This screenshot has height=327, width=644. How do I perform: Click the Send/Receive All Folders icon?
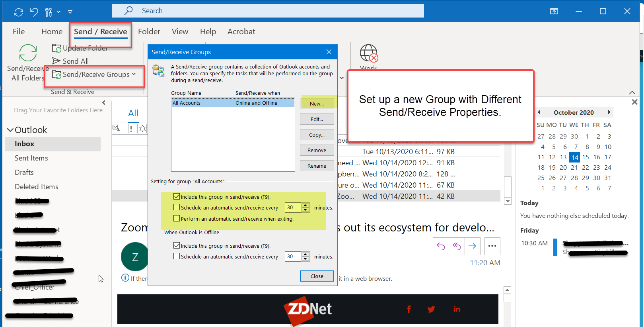point(28,53)
